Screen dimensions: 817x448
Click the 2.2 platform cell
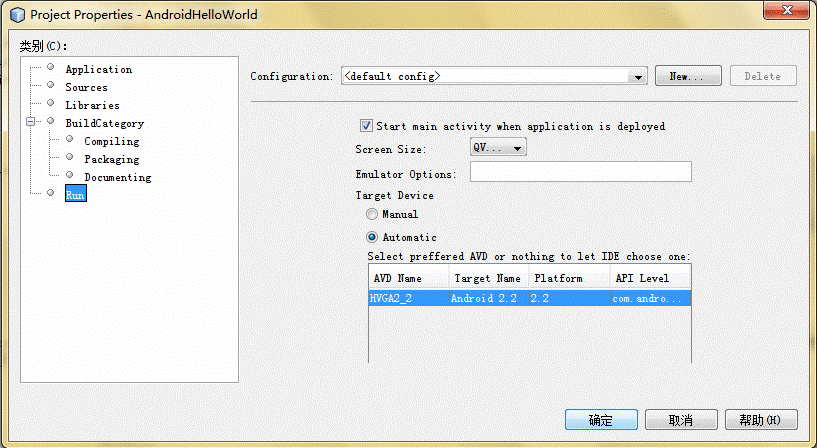[569, 298]
